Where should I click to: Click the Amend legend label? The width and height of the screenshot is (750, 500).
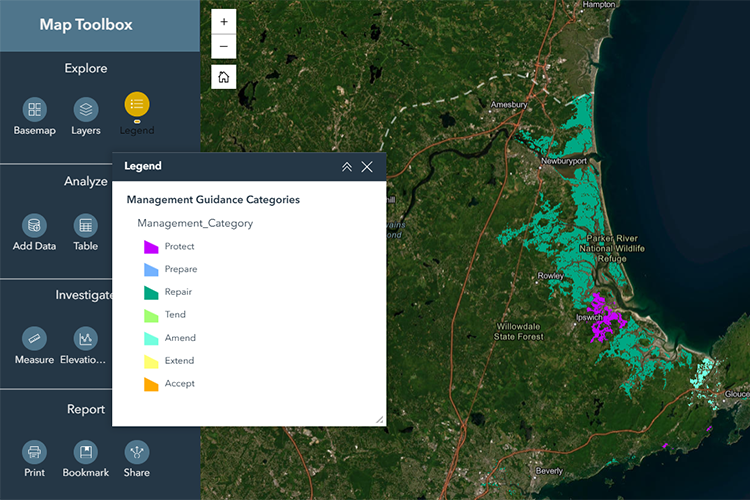click(180, 337)
